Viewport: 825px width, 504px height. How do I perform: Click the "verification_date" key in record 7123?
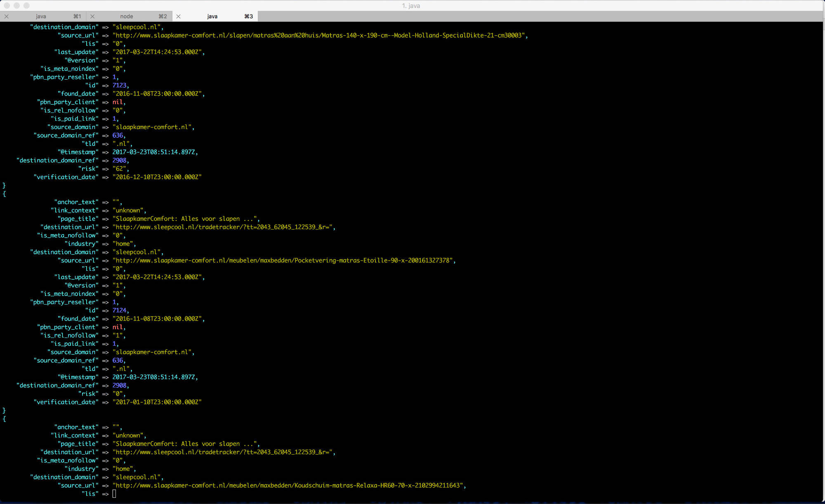pos(66,177)
